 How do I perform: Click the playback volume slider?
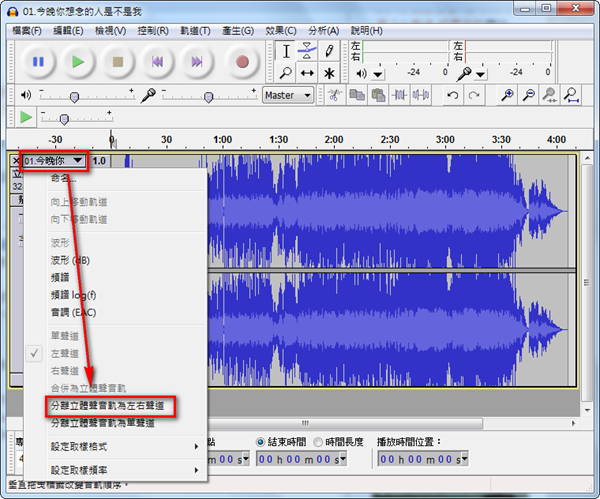coord(76,96)
